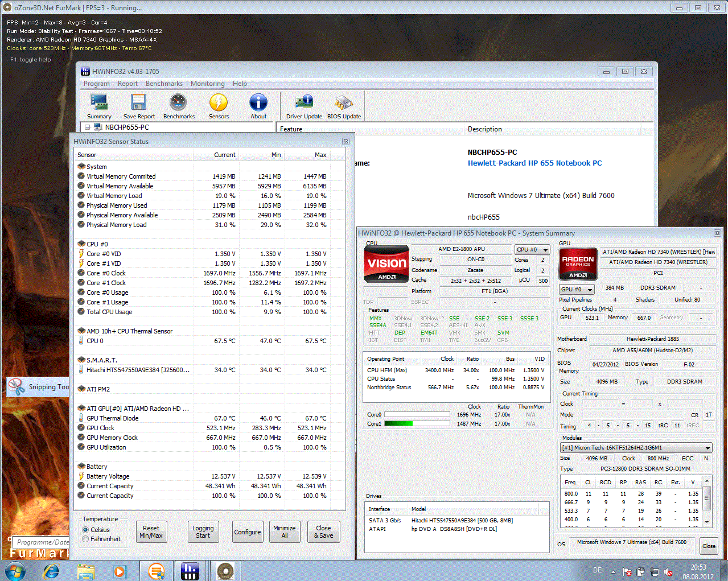Click the AMD Vision CPU logo
Screen dimensions: 728x581
pyautogui.click(x=386, y=263)
